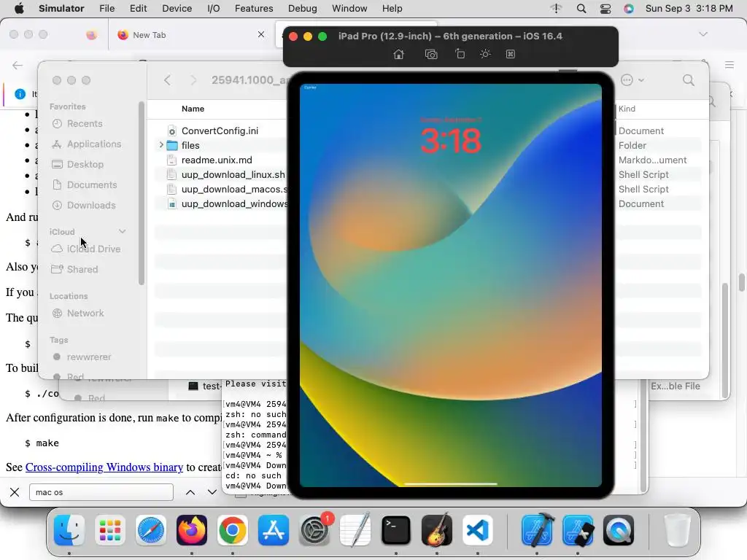
Task: Open Trash in the Dock
Action: (x=677, y=530)
